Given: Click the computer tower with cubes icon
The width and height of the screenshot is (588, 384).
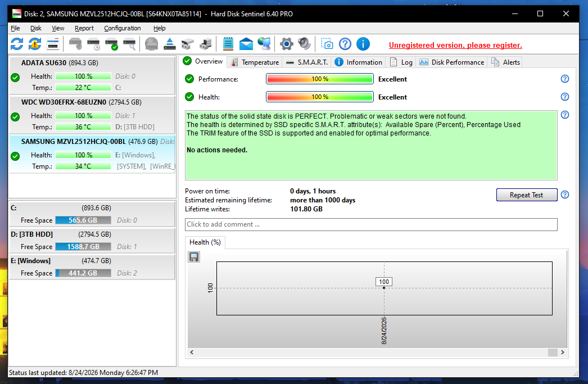Looking at the screenshot, I should tap(206, 44).
